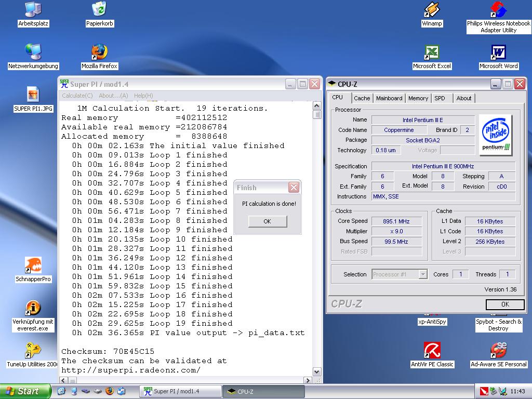Switch to Super PI / mod1.4 taskbar button
The height and width of the screenshot is (399, 532).
click(x=180, y=391)
